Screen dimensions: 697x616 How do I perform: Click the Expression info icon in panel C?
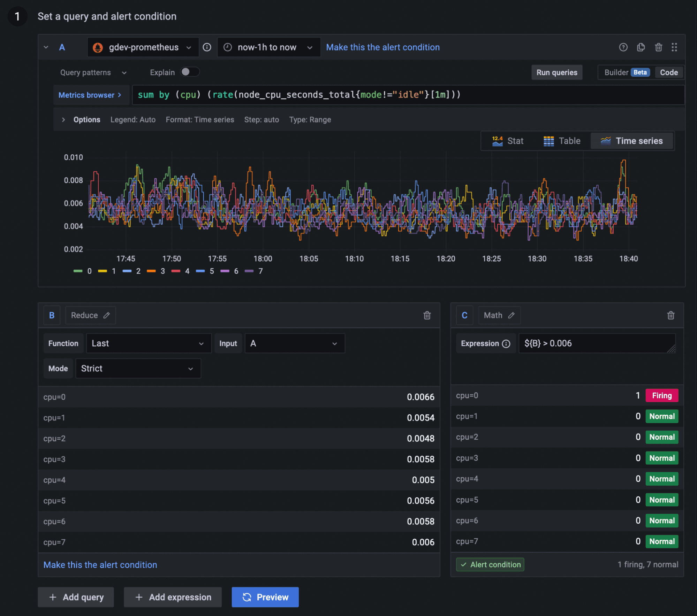point(506,344)
